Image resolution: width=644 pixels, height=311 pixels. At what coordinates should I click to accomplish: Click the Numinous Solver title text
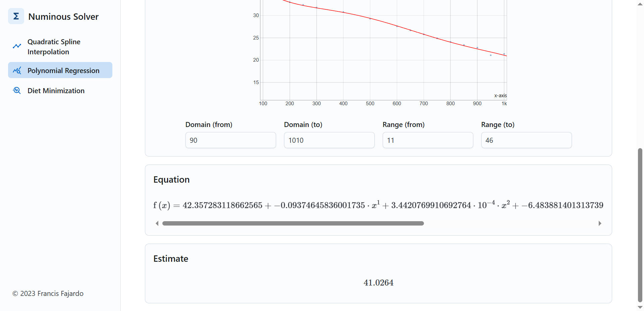pyautogui.click(x=63, y=16)
